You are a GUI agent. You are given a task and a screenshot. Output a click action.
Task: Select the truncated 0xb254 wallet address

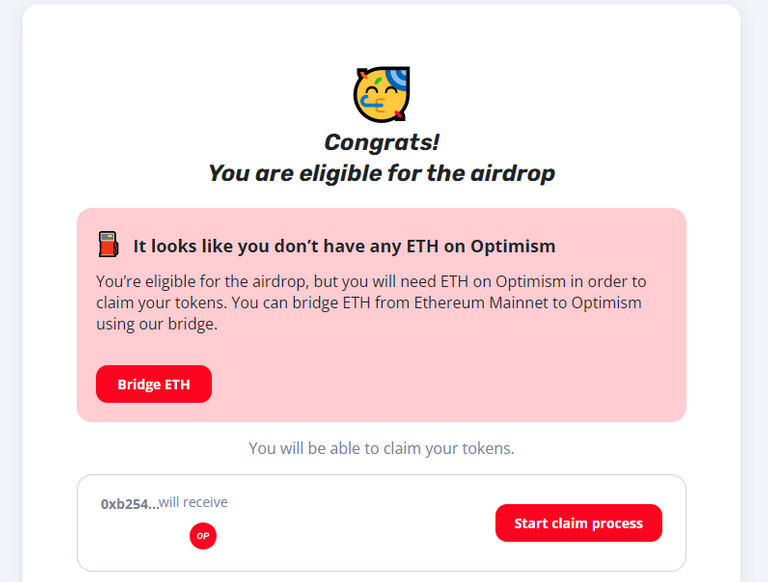[129, 505]
